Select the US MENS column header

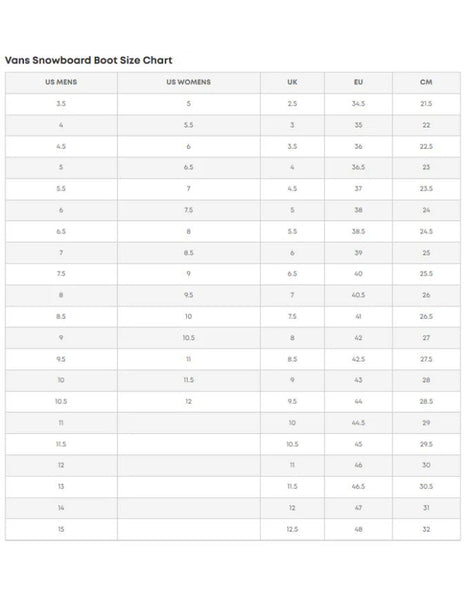(61, 82)
